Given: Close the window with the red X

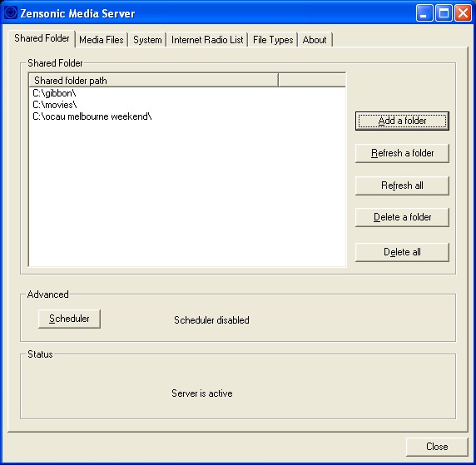Looking at the screenshot, I should click(x=463, y=13).
